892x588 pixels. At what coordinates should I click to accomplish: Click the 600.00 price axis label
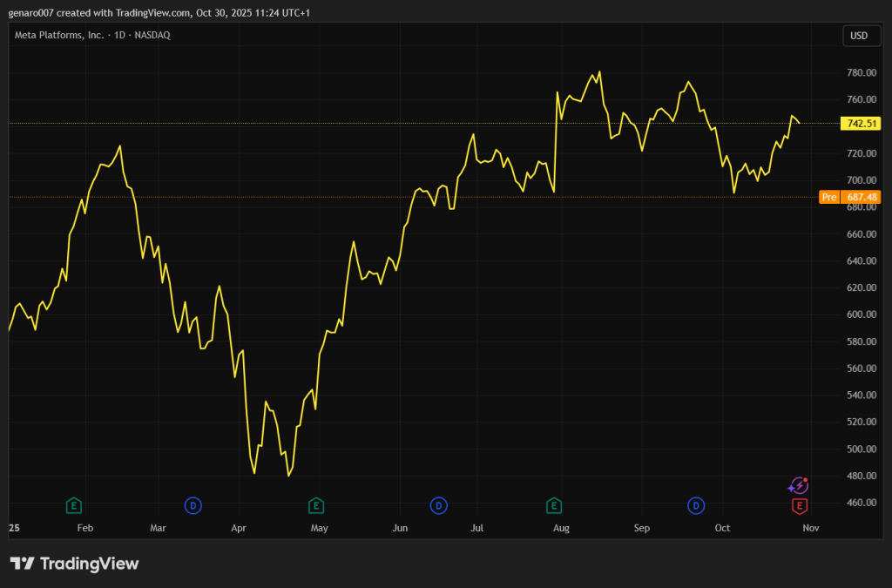[x=861, y=314]
